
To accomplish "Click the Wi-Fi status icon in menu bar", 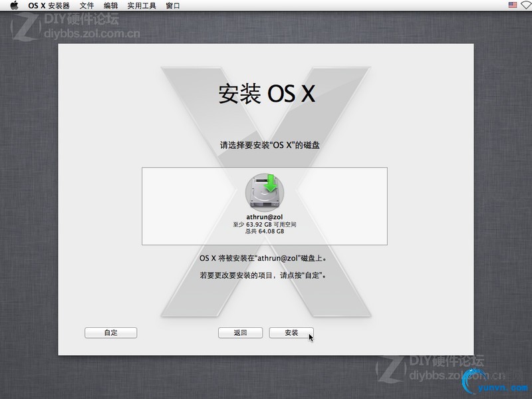I will click(x=526, y=5).
